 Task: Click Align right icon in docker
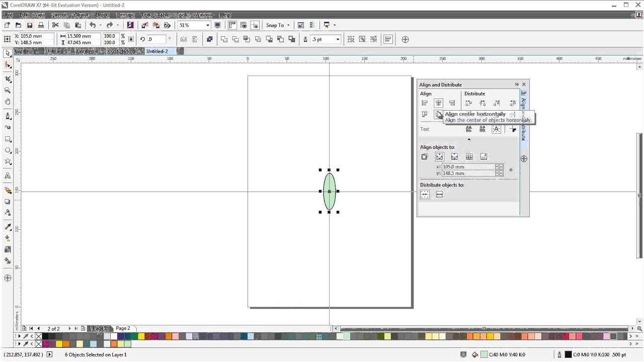[x=452, y=103]
